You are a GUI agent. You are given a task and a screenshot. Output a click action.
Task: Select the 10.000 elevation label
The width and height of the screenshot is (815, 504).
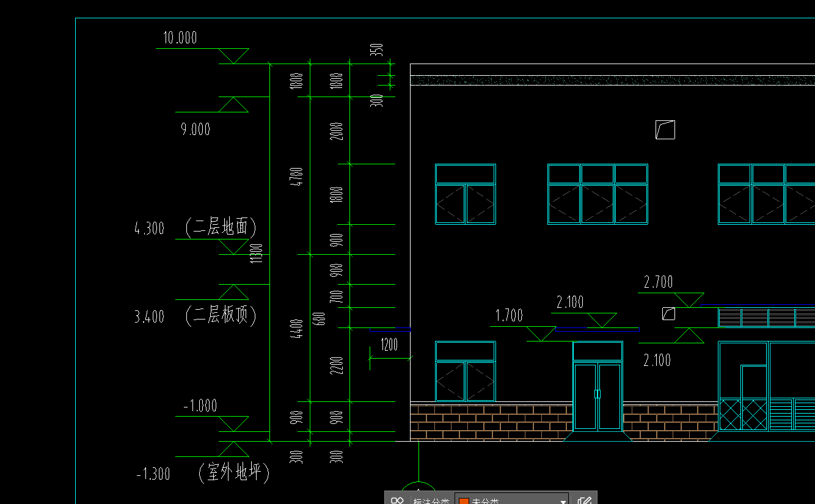click(180, 38)
